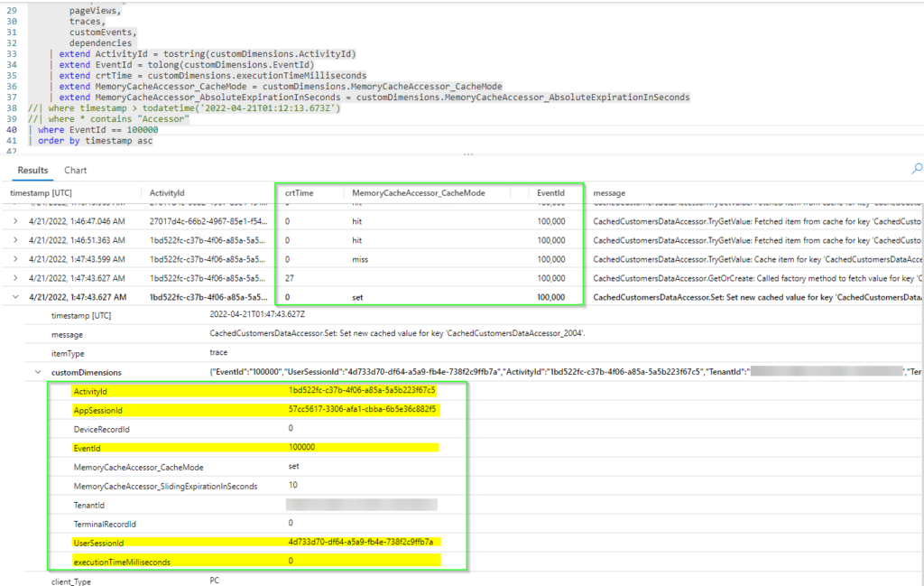924x586 pixels.
Task: Select the sliding expiration value 10
Action: coord(293,485)
